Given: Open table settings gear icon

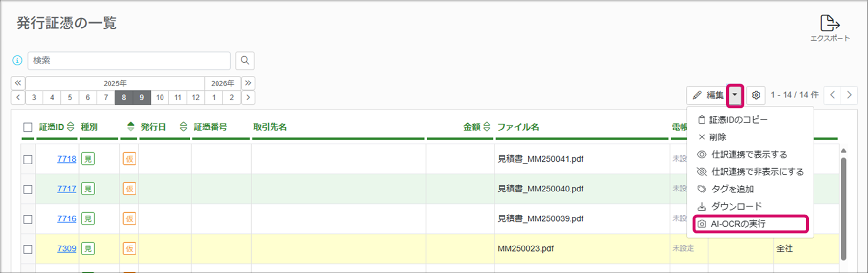Looking at the screenshot, I should point(756,95).
